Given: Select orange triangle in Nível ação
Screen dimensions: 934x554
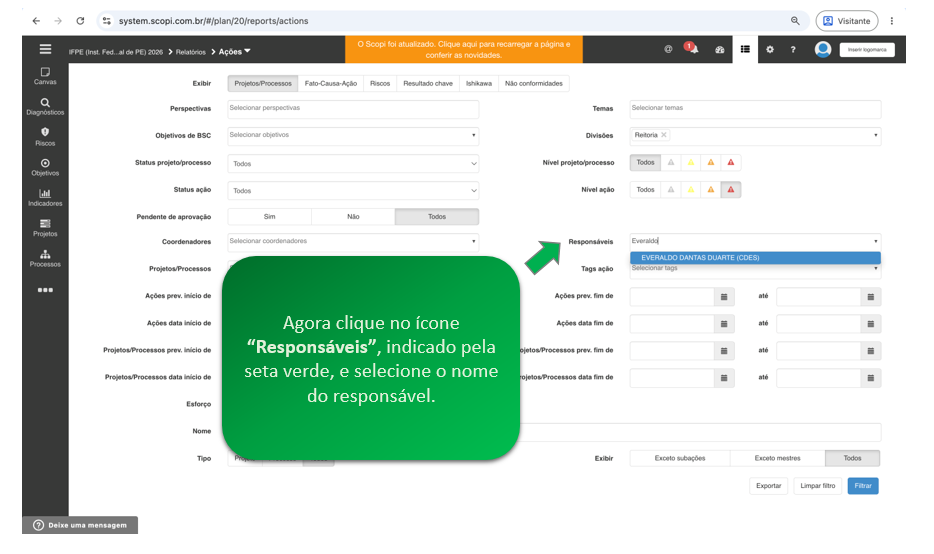Looking at the screenshot, I should tap(711, 190).
